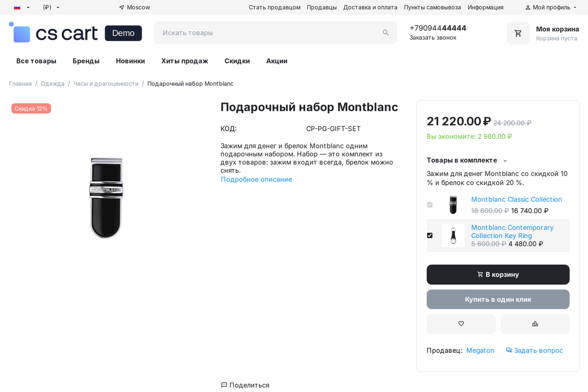The width and height of the screenshot is (588, 392).
Task: Click the В корзину button
Action: tap(498, 274)
